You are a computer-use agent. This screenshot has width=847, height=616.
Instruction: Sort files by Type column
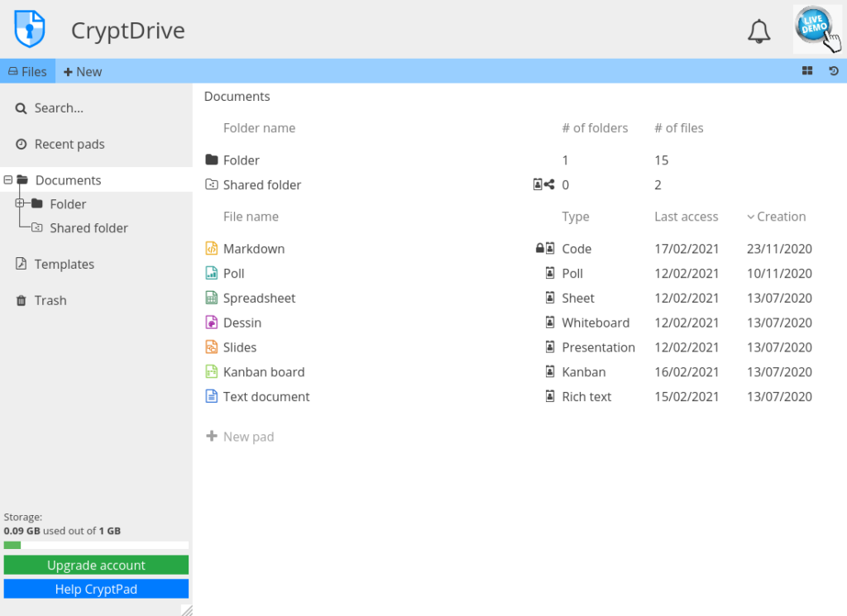[x=576, y=217]
